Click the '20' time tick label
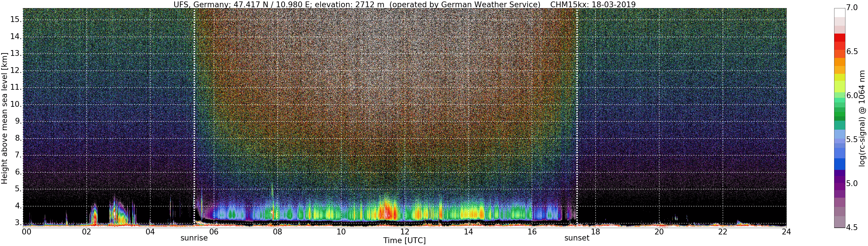This screenshot has width=868, height=246. tap(659, 232)
